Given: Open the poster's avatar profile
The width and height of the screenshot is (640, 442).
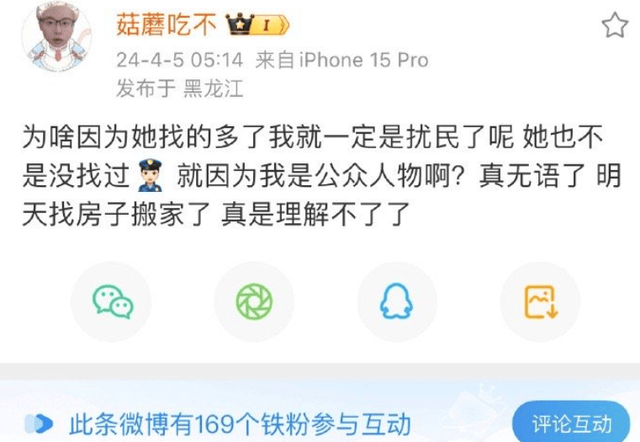Looking at the screenshot, I should pyautogui.click(x=56, y=37).
